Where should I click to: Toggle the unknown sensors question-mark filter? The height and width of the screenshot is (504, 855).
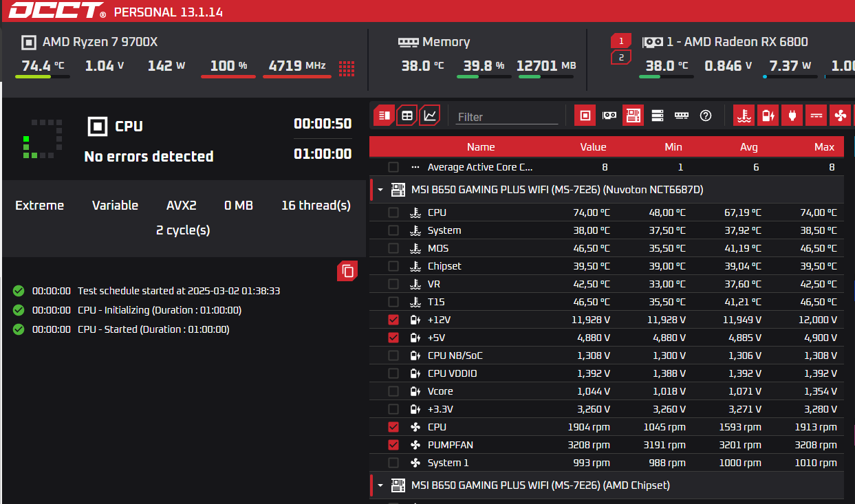705,116
